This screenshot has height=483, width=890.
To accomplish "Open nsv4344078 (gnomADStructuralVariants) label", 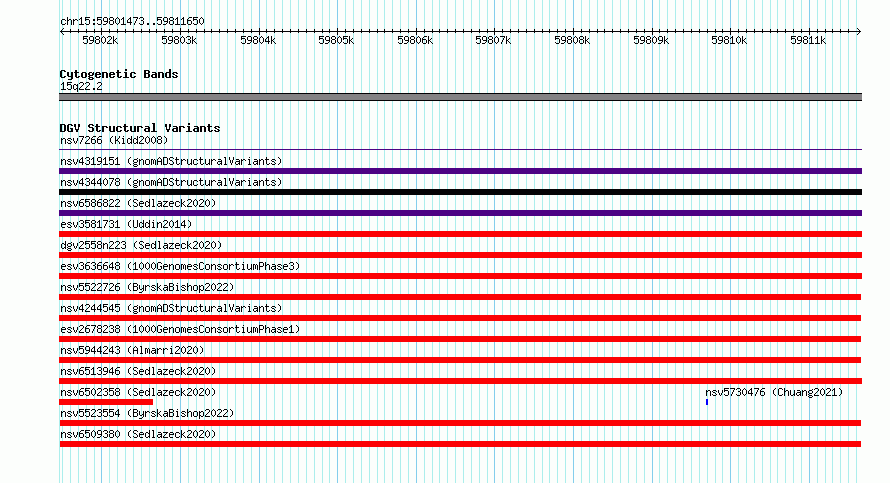I will [171, 182].
